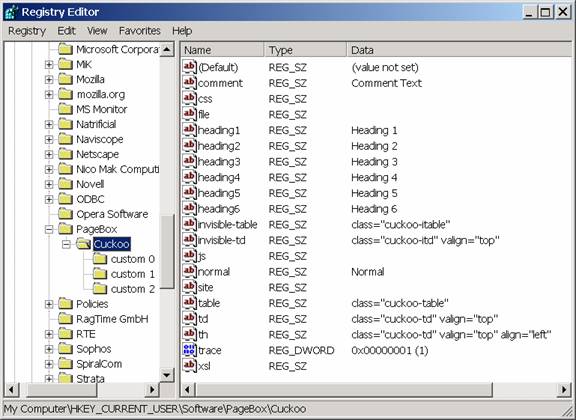576x420 pixels.
Task: Click the tree pane scroll up arrow
Action: pyautogui.click(x=167, y=50)
